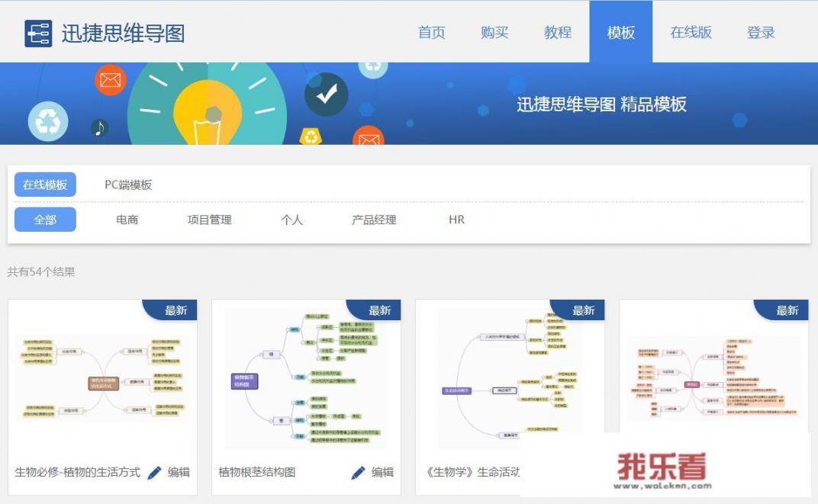818x504 pixels.
Task: Select the 在线模板 tab
Action: click(x=45, y=185)
